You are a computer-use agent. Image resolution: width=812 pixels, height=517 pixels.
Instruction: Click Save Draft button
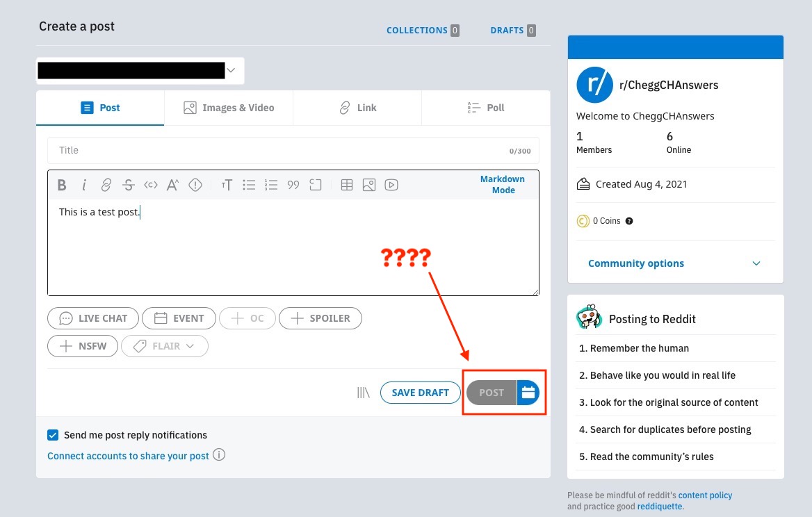tap(421, 393)
